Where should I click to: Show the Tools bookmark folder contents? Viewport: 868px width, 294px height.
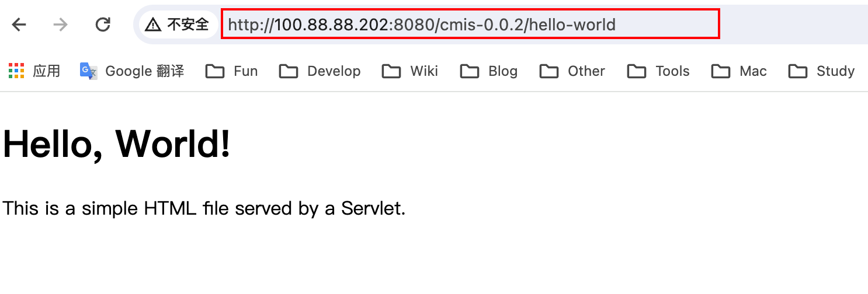[x=658, y=71]
